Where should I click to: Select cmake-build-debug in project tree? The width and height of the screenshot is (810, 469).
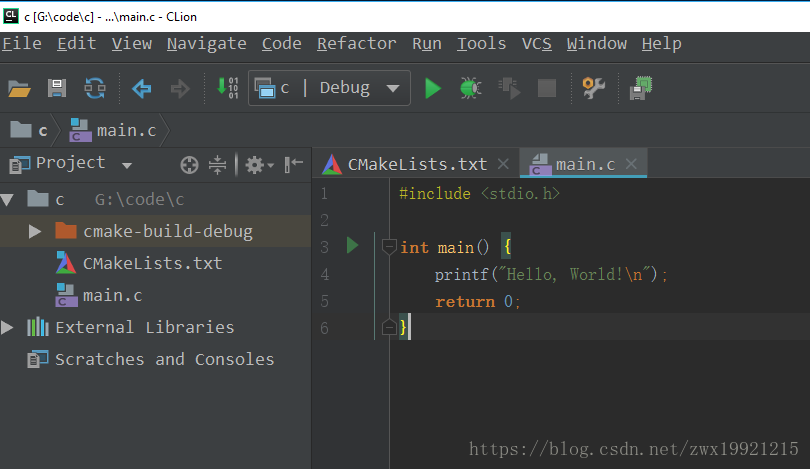click(x=155, y=231)
